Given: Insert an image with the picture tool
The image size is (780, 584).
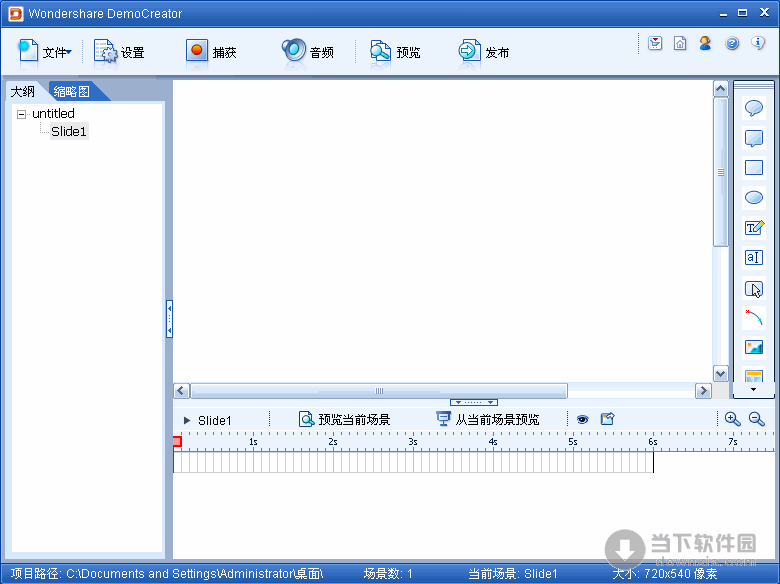Looking at the screenshot, I should 754,347.
